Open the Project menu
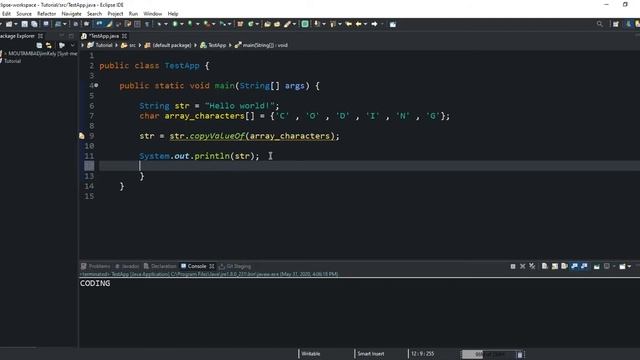The width and height of the screenshot is (640, 360). pos(115,14)
